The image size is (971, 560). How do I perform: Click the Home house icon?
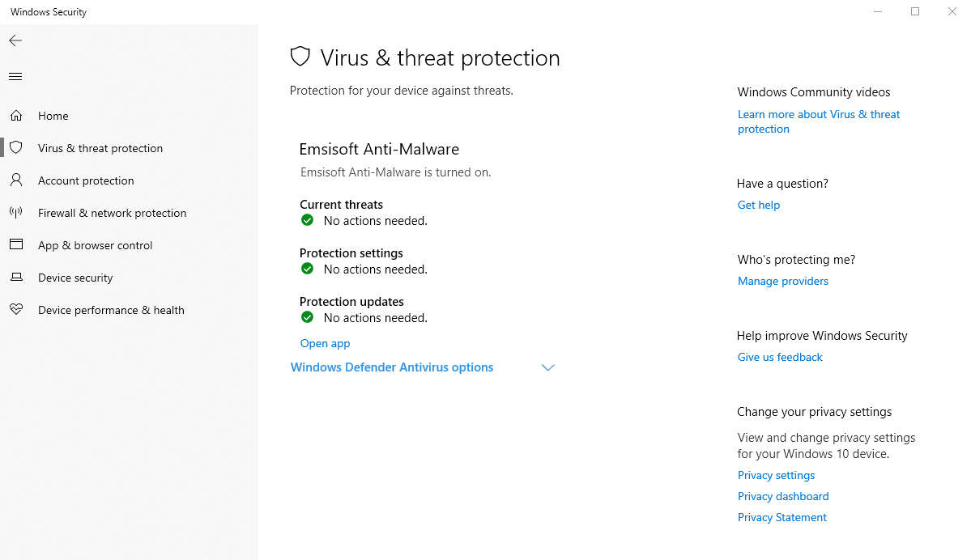pyautogui.click(x=15, y=116)
